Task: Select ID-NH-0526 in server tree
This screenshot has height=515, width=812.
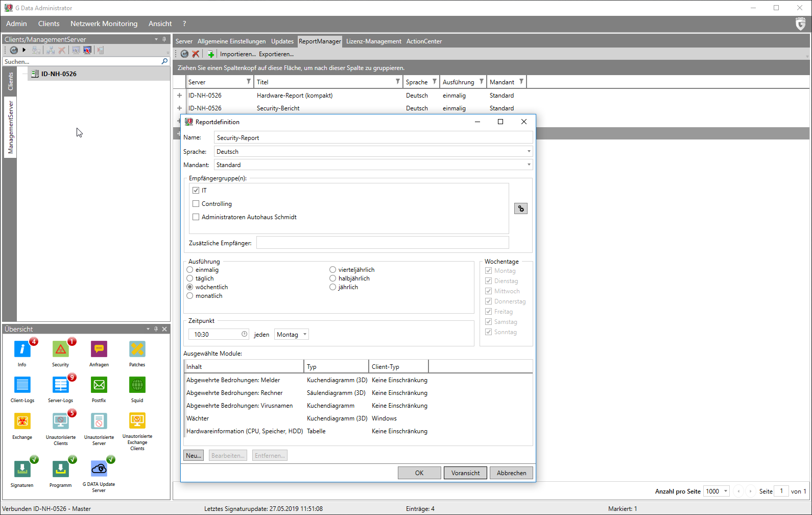Action: [x=59, y=74]
